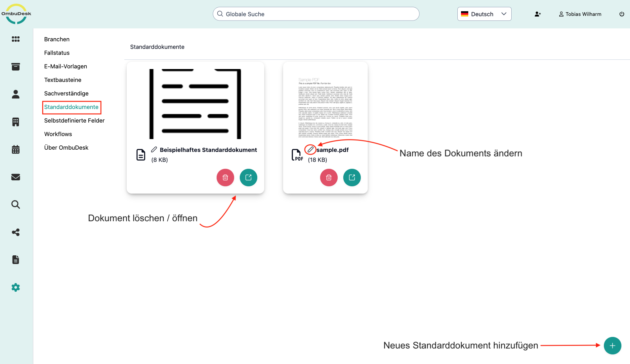Viewport: 630px width, 364px height.
Task: Open the archive box icon in sidebar
Action: (x=16, y=67)
